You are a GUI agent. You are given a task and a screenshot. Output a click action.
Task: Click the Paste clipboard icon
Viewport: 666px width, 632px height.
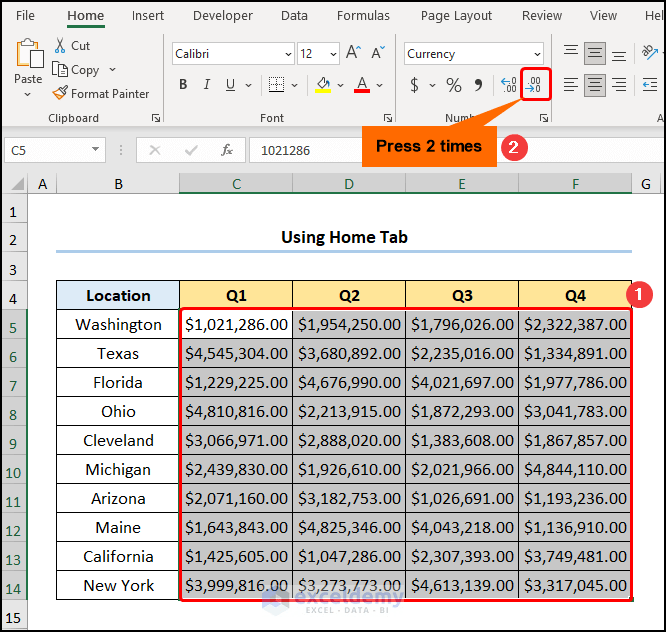(x=29, y=54)
